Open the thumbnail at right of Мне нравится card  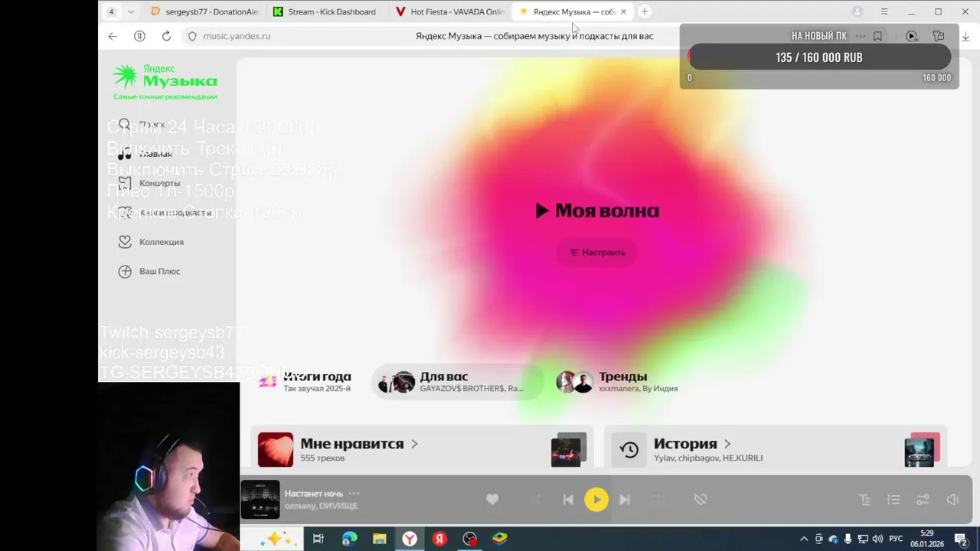(x=569, y=450)
